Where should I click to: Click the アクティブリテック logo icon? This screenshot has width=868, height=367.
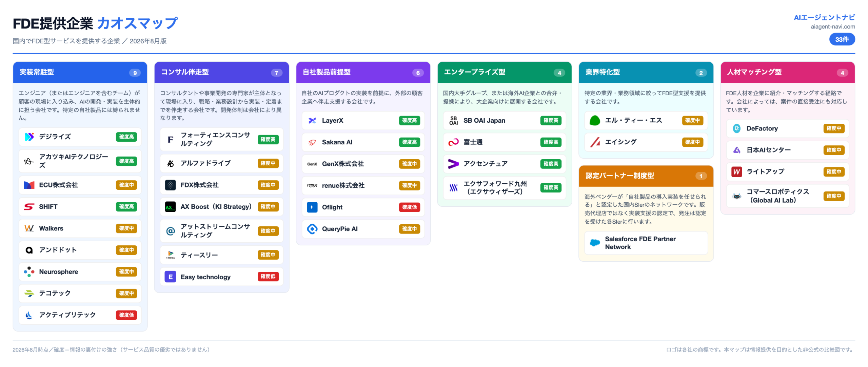click(x=29, y=315)
